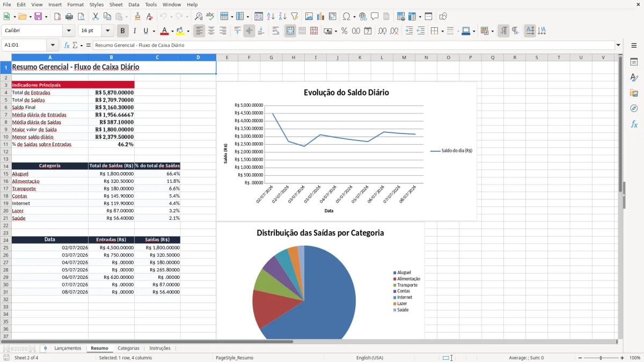
Task: Toggle Bold formatting
Action: point(123,31)
